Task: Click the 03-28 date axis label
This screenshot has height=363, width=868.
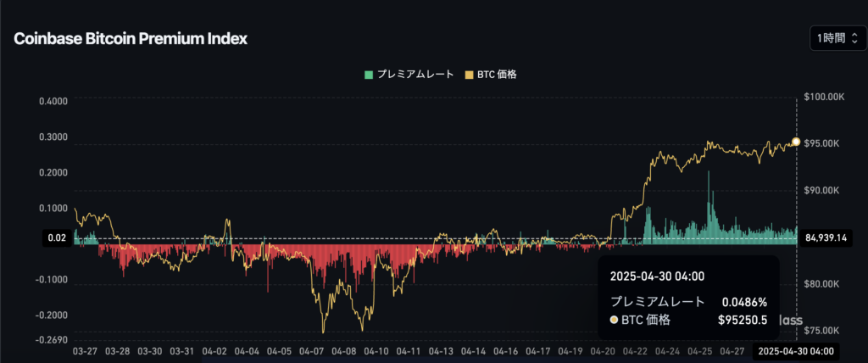Action: [117, 351]
